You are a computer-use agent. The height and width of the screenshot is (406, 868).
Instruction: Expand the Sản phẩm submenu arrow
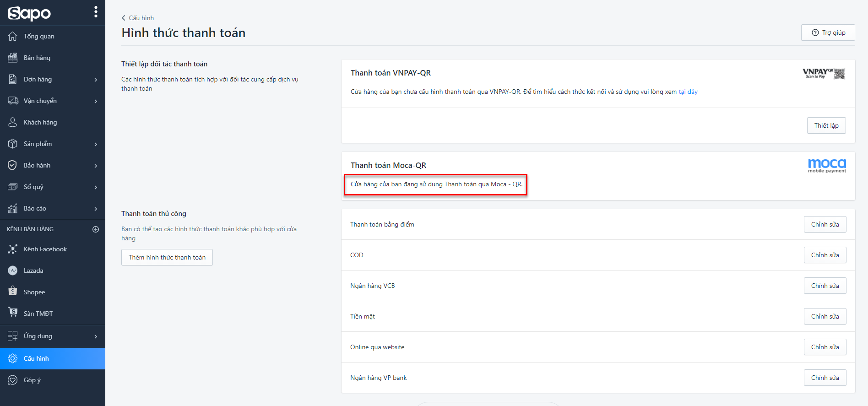(x=96, y=144)
